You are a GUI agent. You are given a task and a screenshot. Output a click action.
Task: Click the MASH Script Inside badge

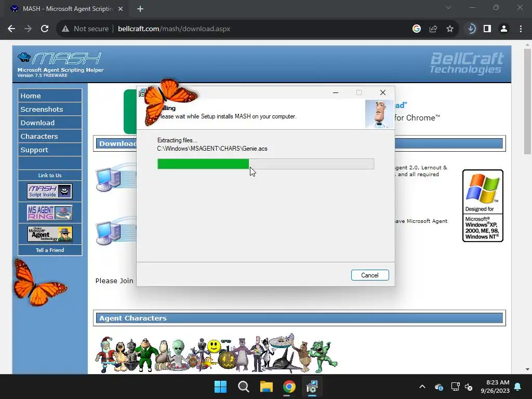coord(50,191)
